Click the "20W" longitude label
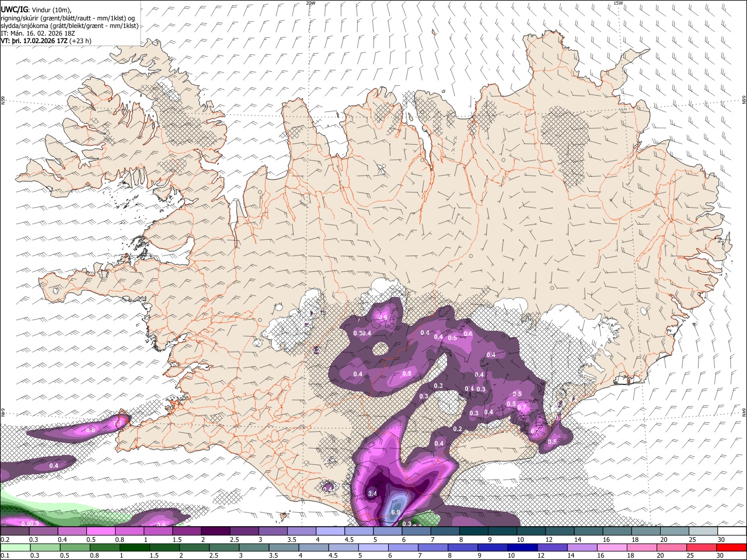The width and height of the screenshot is (747, 560). coord(310,3)
